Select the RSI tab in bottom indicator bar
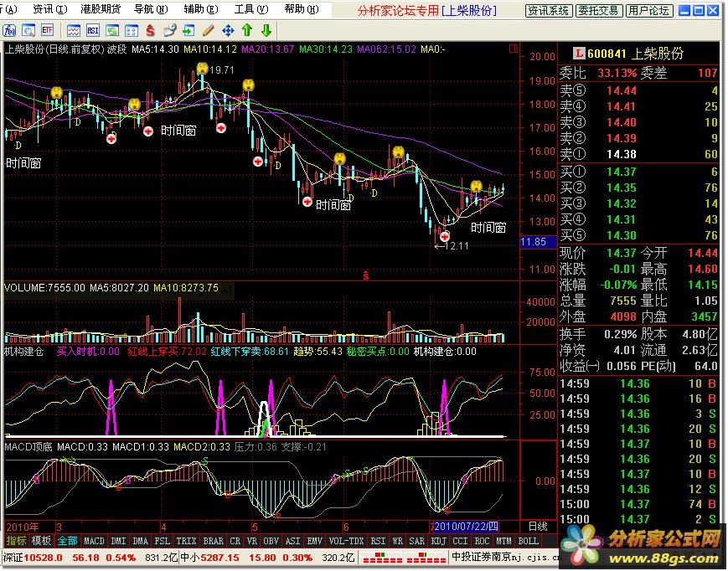This screenshot has width=728, height=571. coord(378,541)
